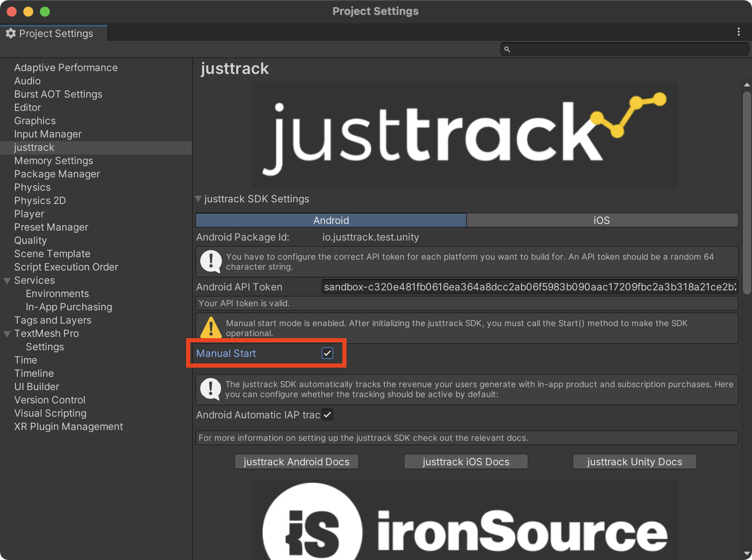Select Adaptive Performance settings
The image size is (752, 560).
pos(66,67)
